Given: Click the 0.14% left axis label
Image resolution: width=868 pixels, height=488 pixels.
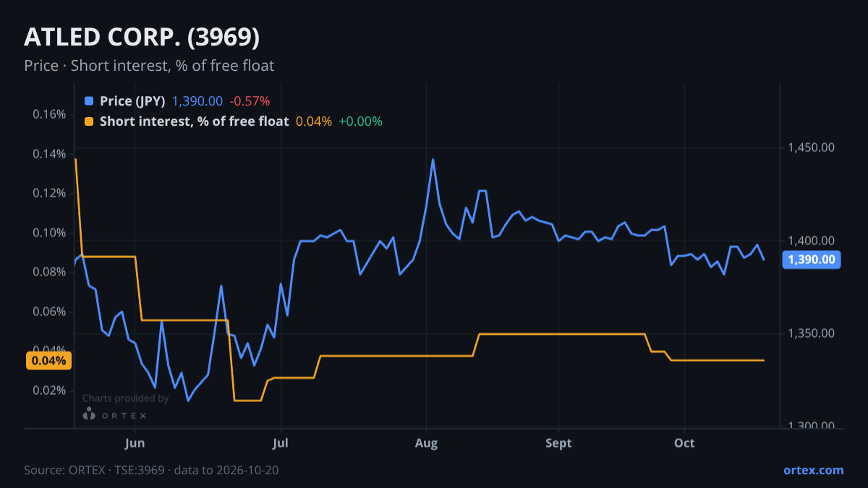Looking at the screenshot, I should tap(49, 153).
